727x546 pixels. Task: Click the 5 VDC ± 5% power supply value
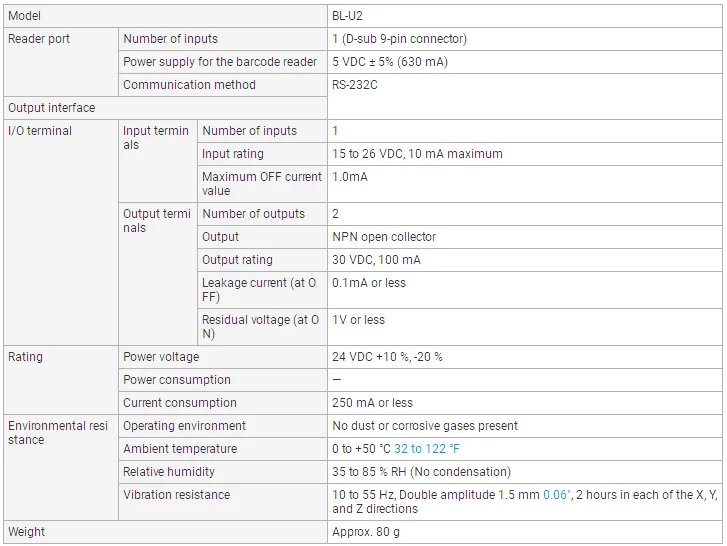tap(390, 62)
